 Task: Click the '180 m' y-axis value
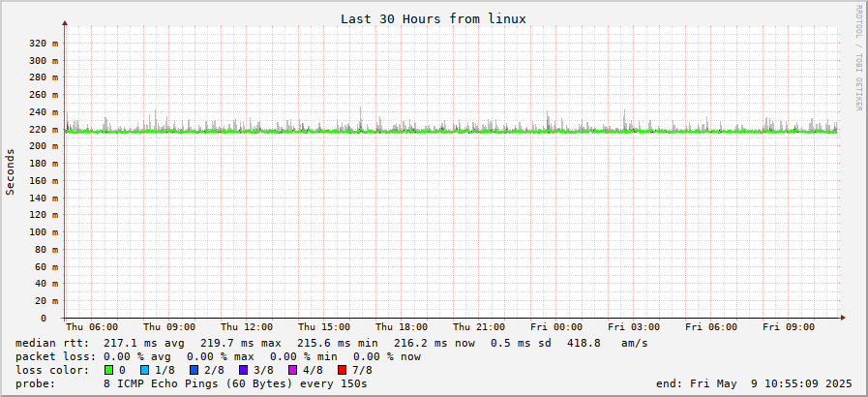(43, 164)
